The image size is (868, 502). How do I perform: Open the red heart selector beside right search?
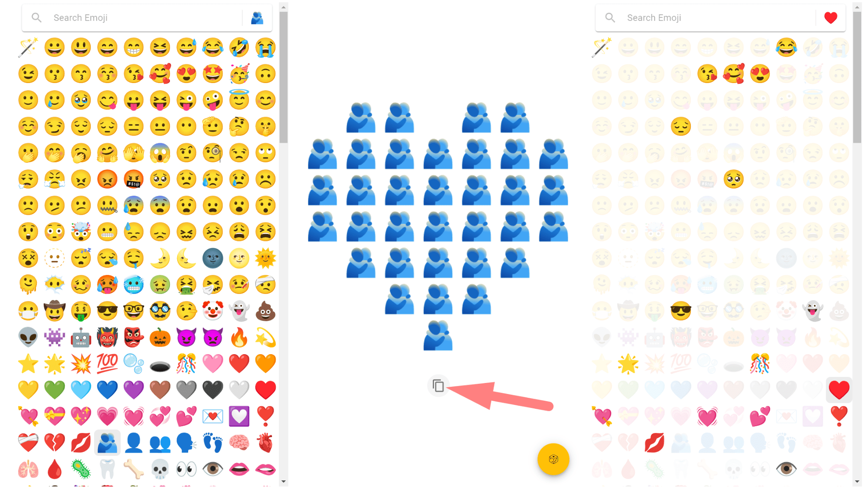(831, 18)
